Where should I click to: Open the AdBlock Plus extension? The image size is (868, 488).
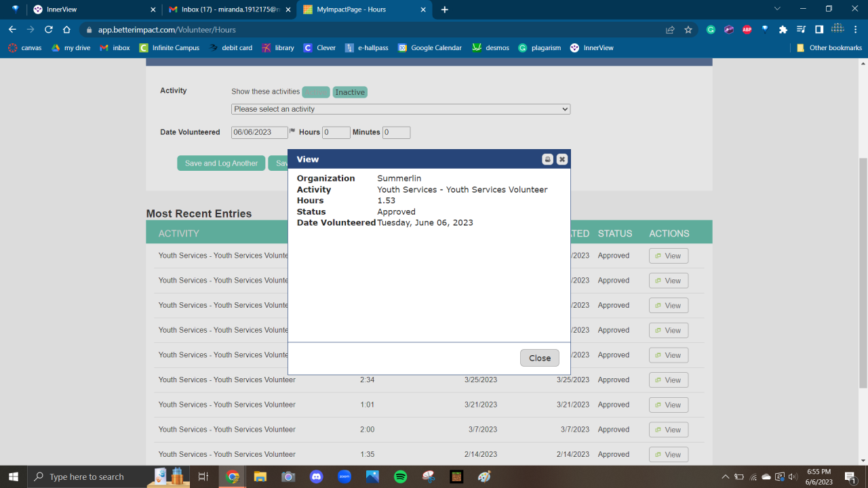tap(747, 29)
